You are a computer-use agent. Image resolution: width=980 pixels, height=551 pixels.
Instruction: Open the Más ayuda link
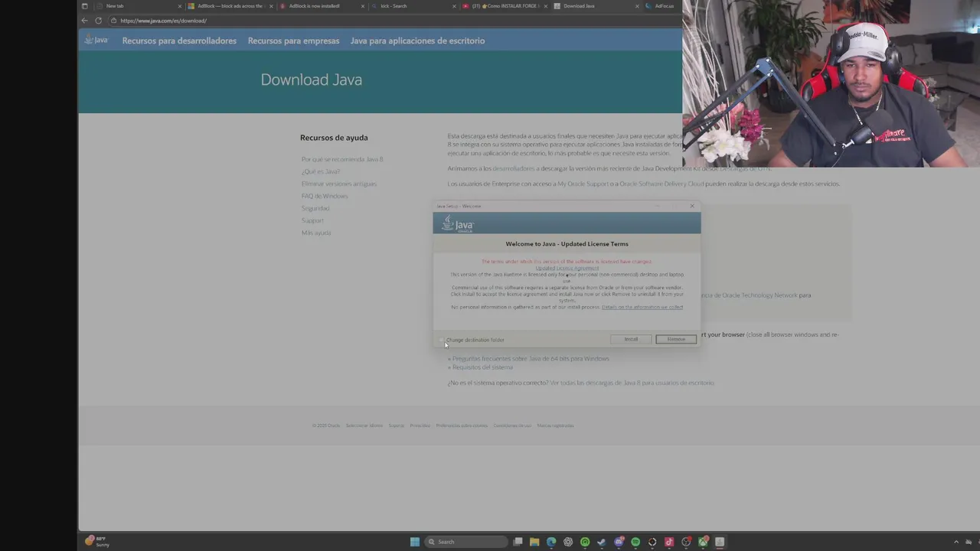(316, 233)
